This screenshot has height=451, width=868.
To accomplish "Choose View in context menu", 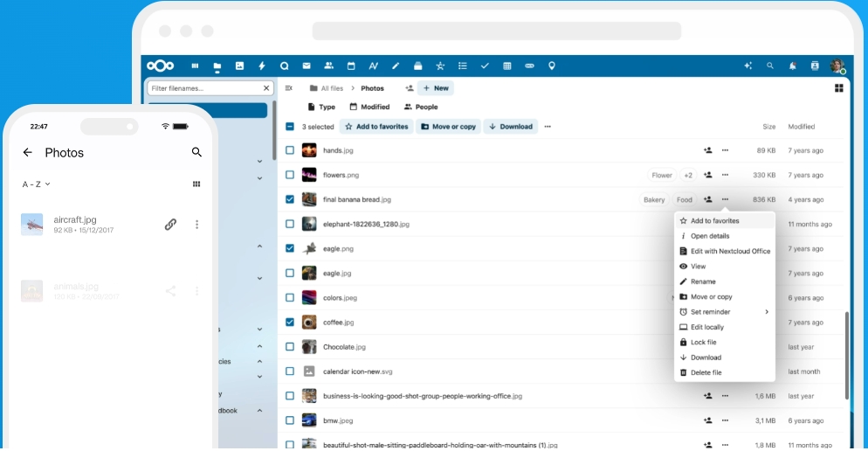I will pos(725,267).
